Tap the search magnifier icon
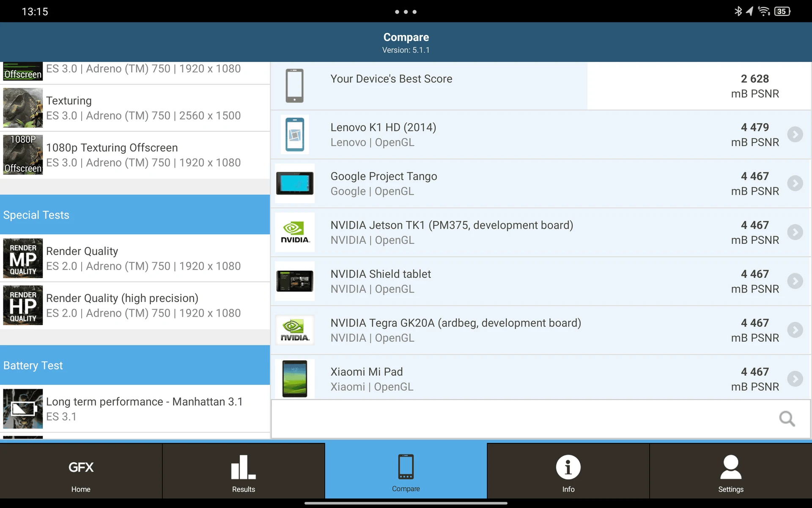 [787, 419]
